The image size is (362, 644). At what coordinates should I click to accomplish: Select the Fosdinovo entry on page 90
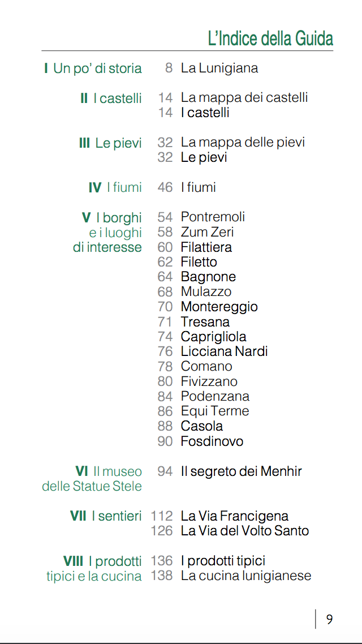coord(212,441)
